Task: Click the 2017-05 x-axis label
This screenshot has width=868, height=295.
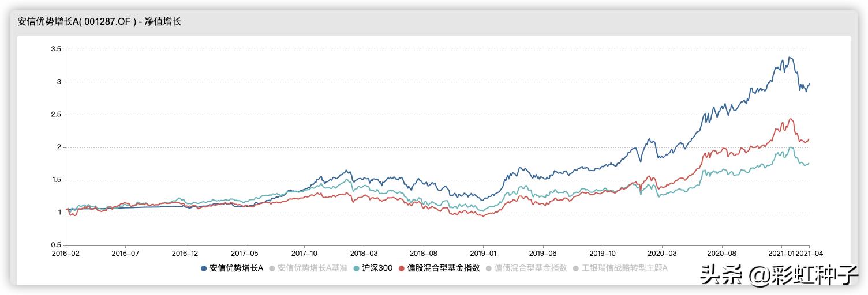Action: click(245, 253)
